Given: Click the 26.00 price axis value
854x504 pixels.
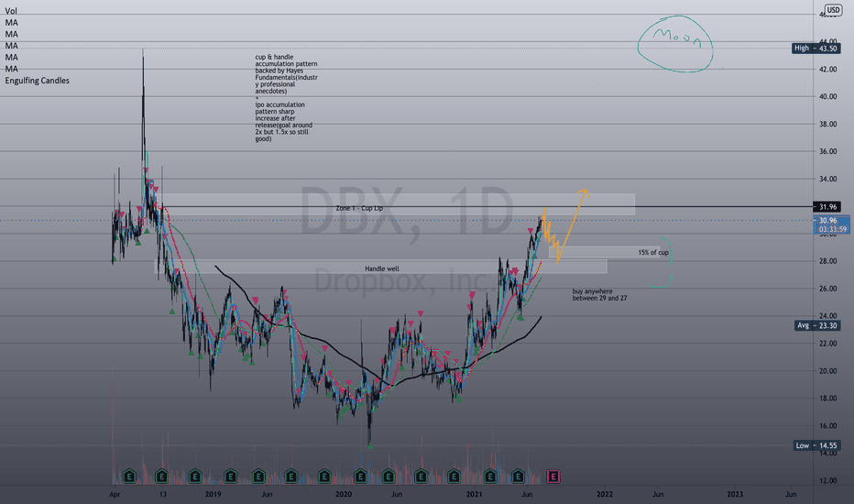Looking at the screenshot, I should coord(827,289).
